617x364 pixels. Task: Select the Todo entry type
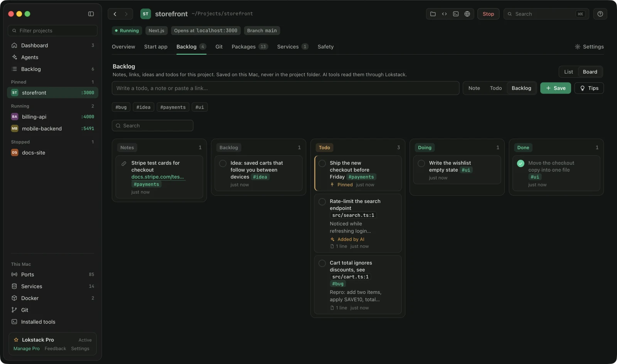tap(496, 88)
